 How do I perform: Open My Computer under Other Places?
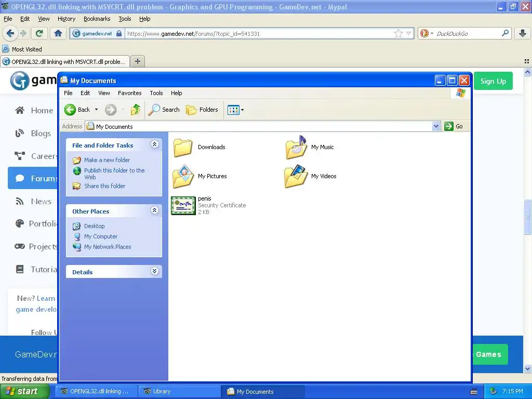[x=101, y=236]
